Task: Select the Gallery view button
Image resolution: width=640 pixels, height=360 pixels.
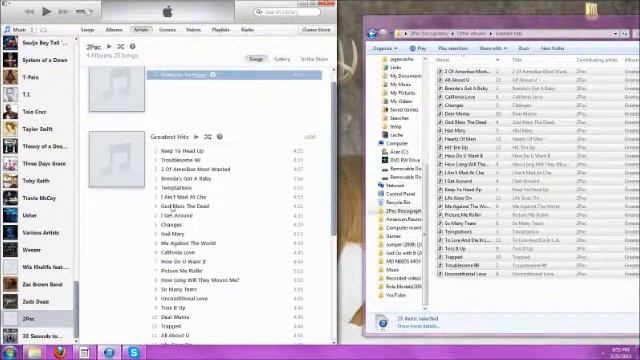Action: pos(282,59)
